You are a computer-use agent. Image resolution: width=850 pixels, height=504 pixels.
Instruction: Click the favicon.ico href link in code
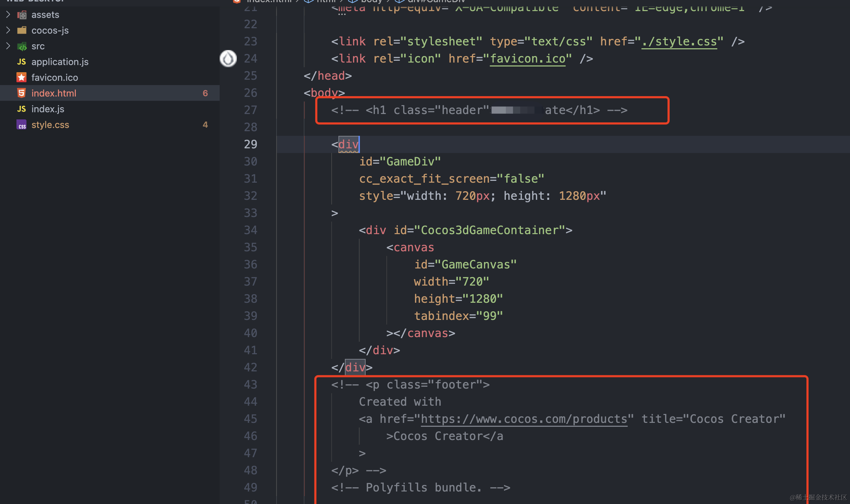[x=527, y=59]
